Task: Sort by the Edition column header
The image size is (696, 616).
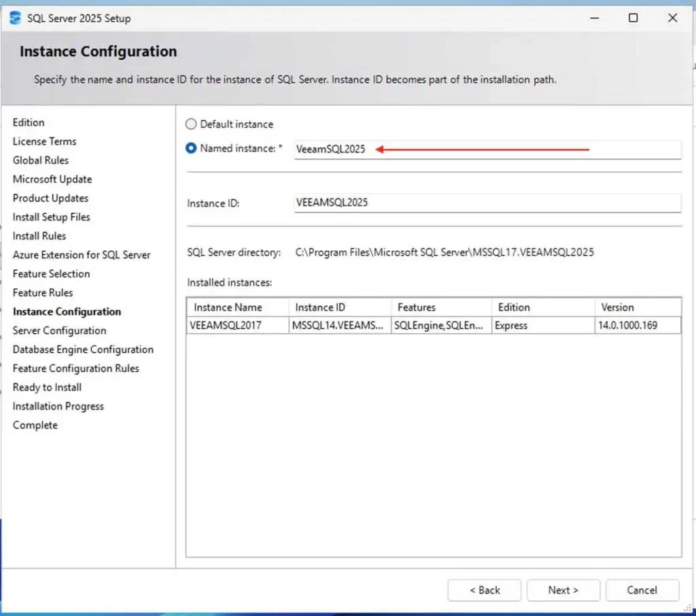Action: [x=542, y=307]
